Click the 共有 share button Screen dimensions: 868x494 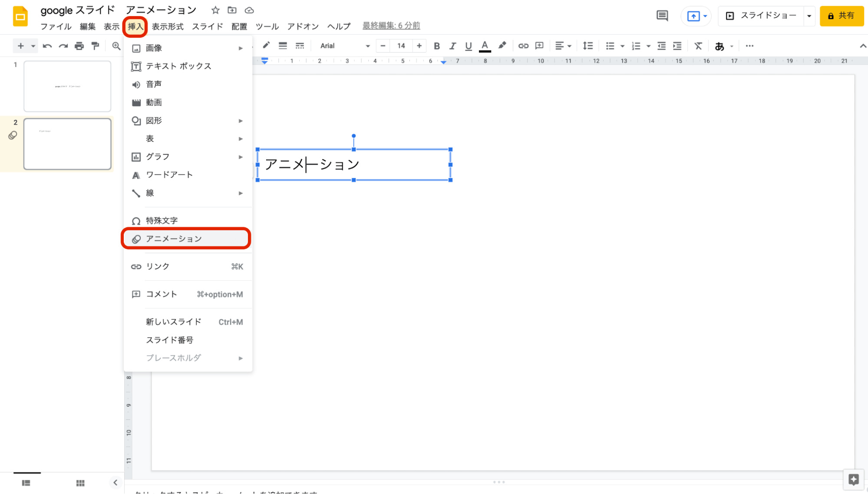coord(842,16)
